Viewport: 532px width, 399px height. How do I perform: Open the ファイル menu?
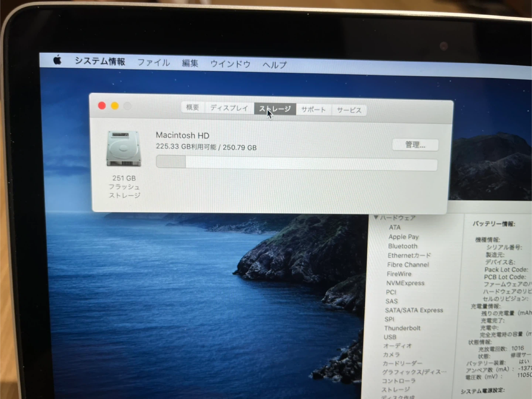[154, 62]
